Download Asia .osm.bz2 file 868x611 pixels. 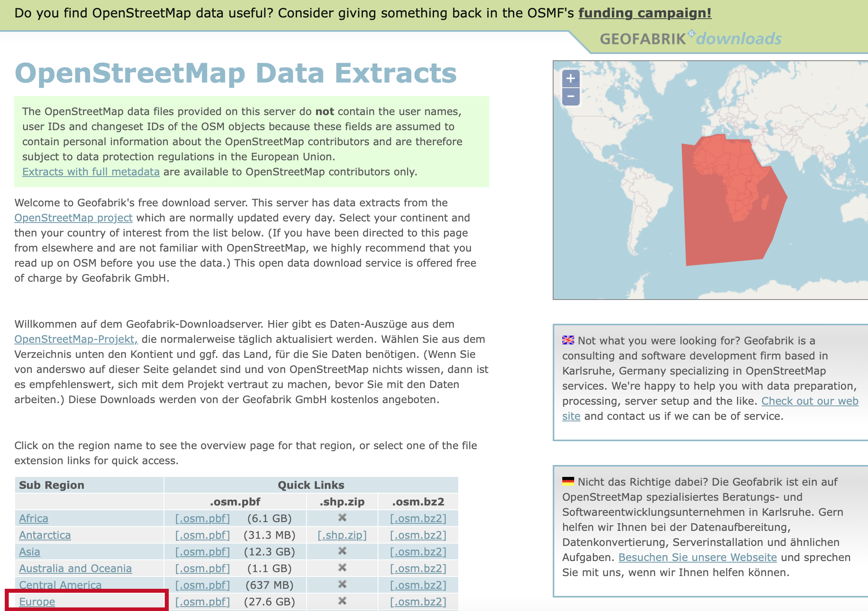pos(418,552)
